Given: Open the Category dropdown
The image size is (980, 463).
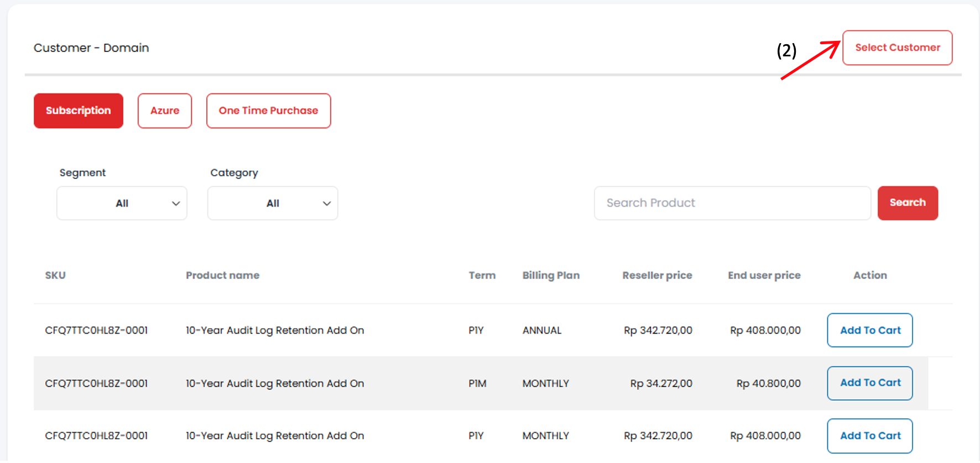Looking at the screenshot, I should coord(273,203).
